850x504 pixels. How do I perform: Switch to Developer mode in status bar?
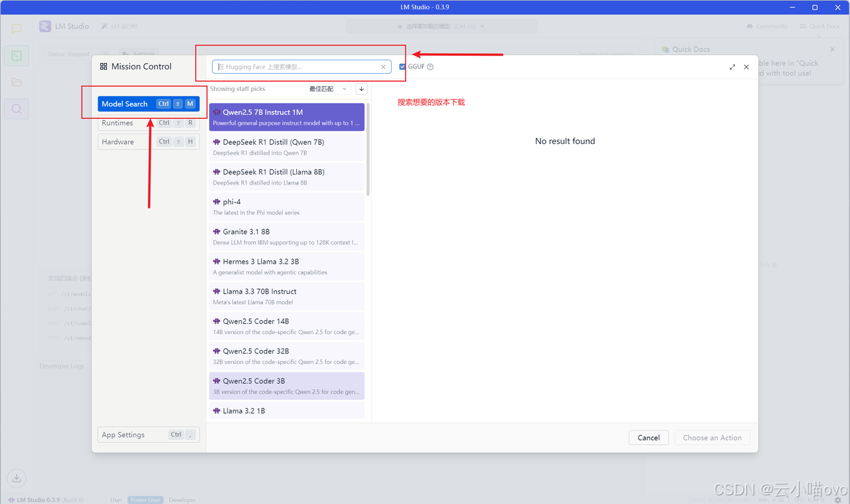(182, 500)
